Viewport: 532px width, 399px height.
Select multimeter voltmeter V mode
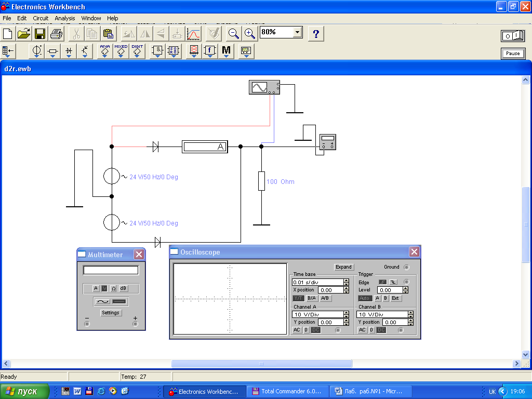click(104, 288)
